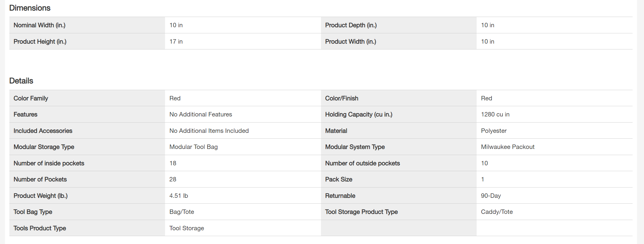Click the Color Family label
The height and width of the screenshot is (244, 644).
[x=31, y=98]
